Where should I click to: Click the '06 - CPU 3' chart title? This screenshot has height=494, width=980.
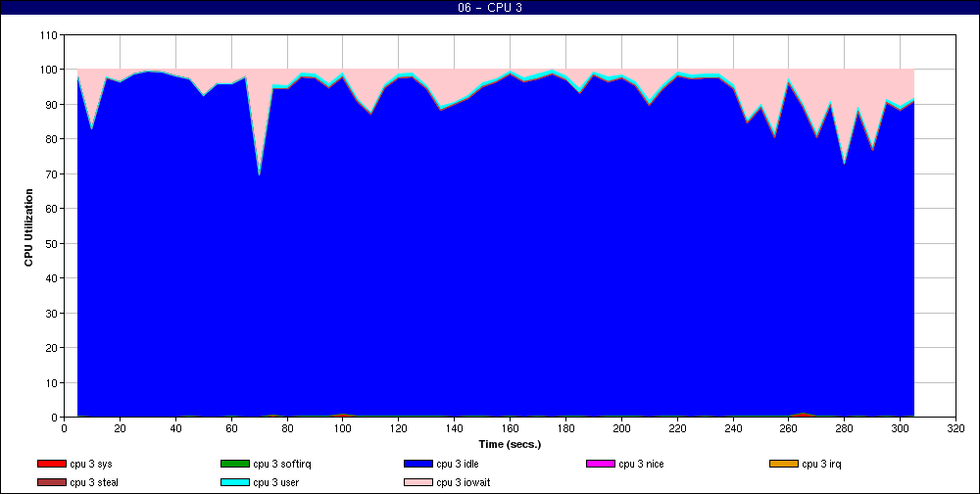tap(490, 8)
